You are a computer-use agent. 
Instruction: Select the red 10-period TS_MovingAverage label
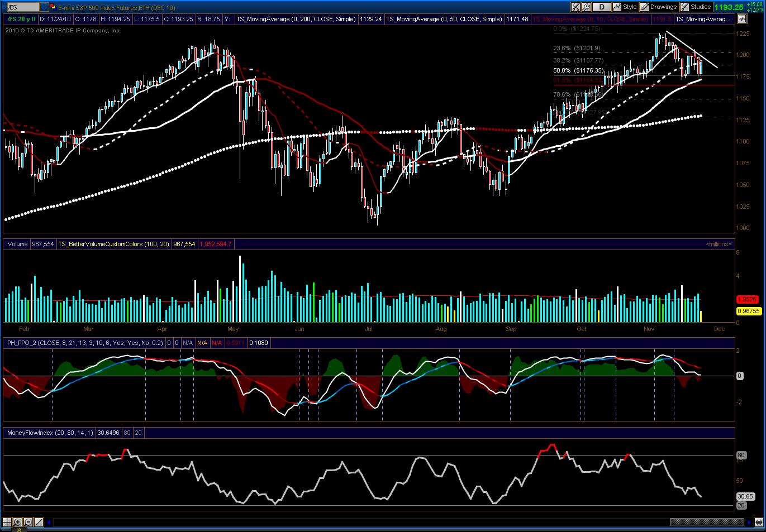(x=591, y=19)
